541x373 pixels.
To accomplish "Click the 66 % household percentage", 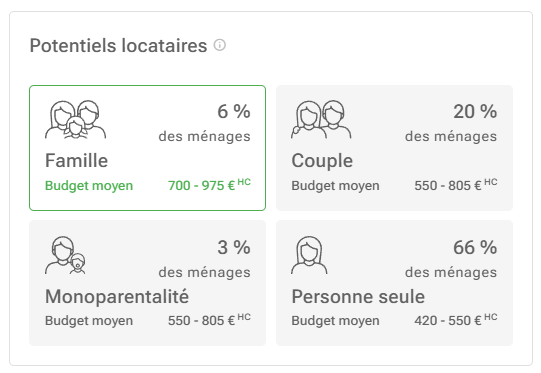I will pyautogui.click(x=475, y=248).
